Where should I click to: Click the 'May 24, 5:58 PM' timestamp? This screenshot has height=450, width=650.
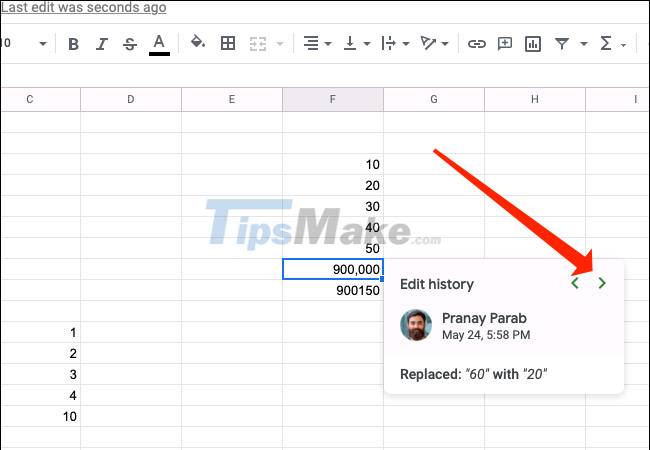[486, 335]
